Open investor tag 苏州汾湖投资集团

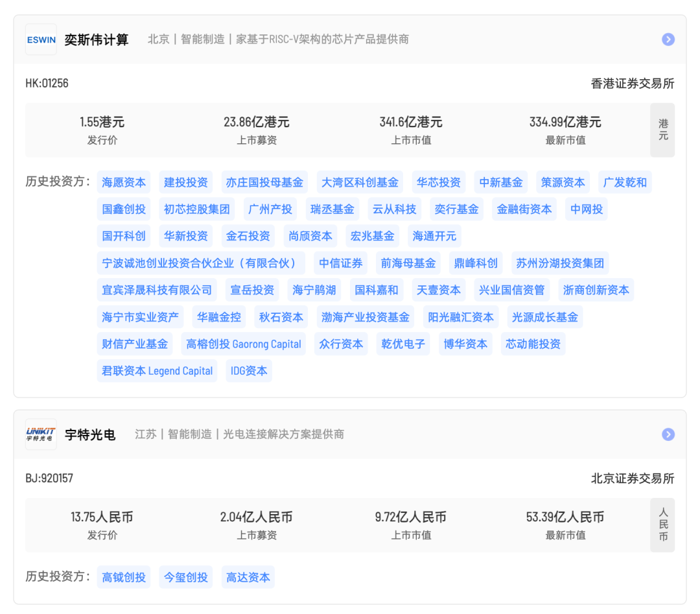pos(560,263)
